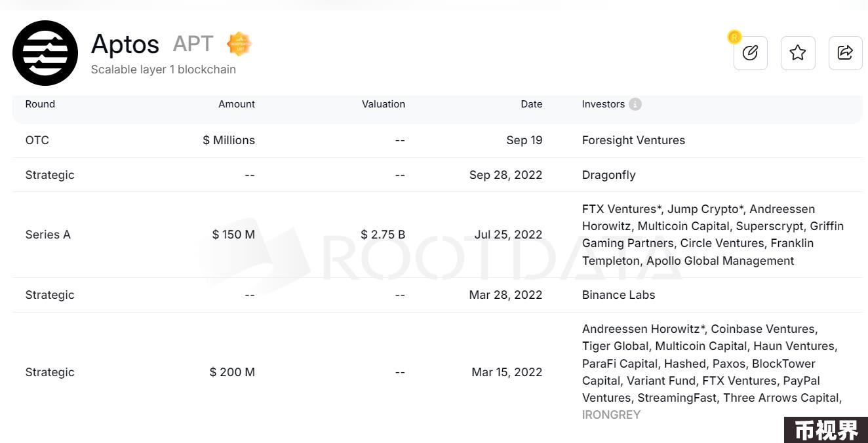868x443 pixels.
Task: Click the Sep 28, 2022 date cell
Action: tap(506, 175)
